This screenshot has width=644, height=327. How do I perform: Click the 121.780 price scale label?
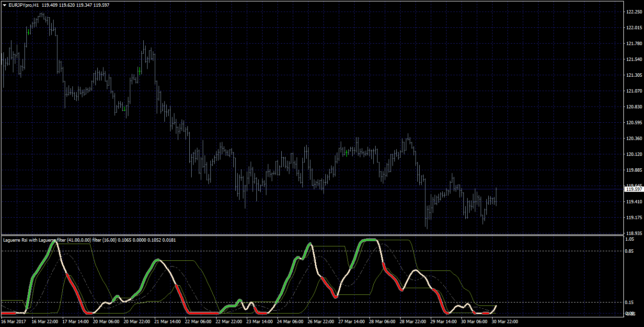(633, 44)
